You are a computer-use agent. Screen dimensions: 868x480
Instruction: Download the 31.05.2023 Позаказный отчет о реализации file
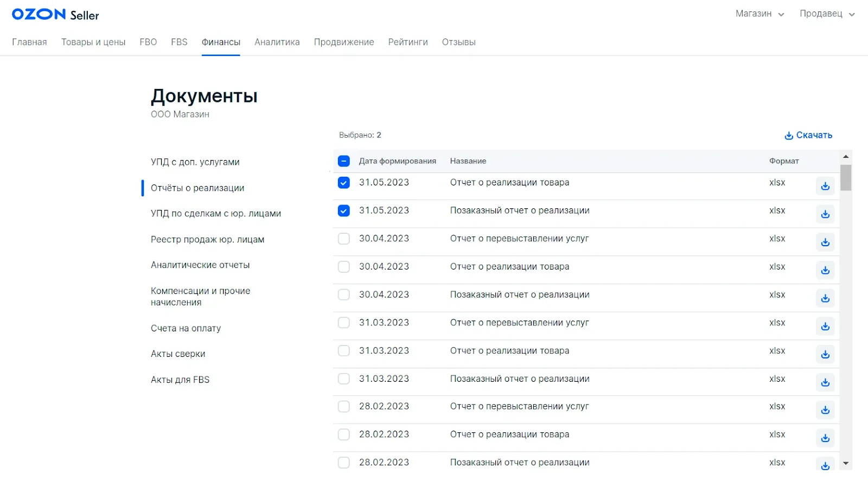coord(825,214)
